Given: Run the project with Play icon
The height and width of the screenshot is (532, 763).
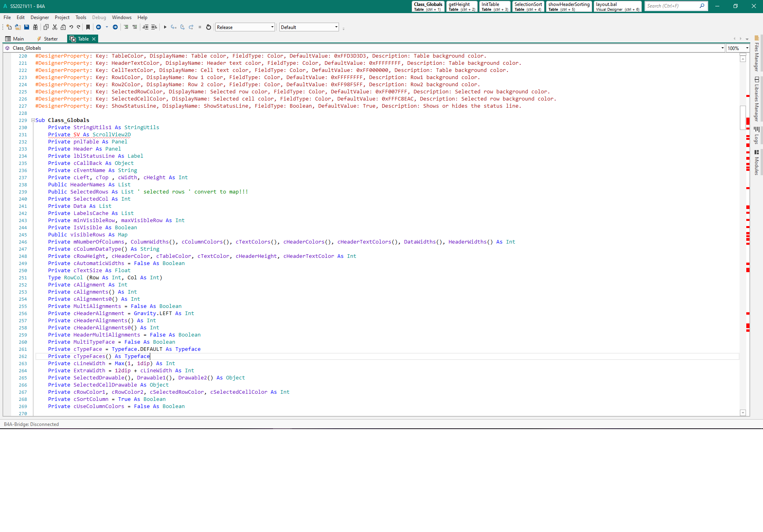Looking at the screenshot, I should tap(165, 27).
